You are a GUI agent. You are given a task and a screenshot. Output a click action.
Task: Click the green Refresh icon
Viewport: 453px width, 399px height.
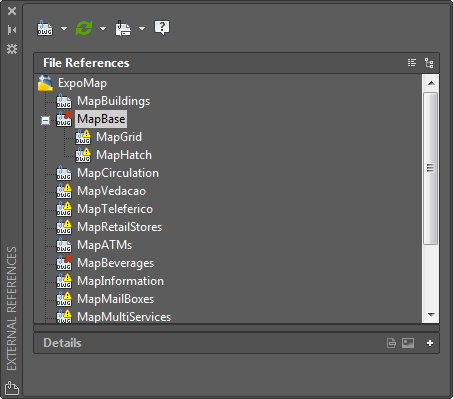click(x=84, y=28)
